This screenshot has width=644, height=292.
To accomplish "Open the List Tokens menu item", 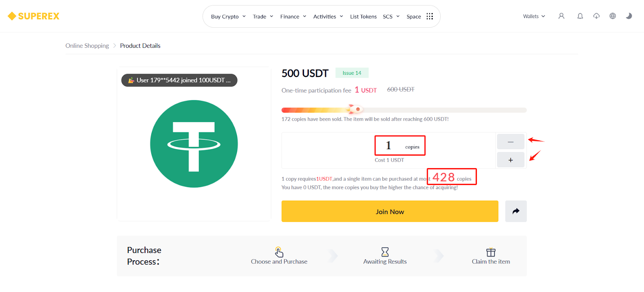I will point(363,16).
